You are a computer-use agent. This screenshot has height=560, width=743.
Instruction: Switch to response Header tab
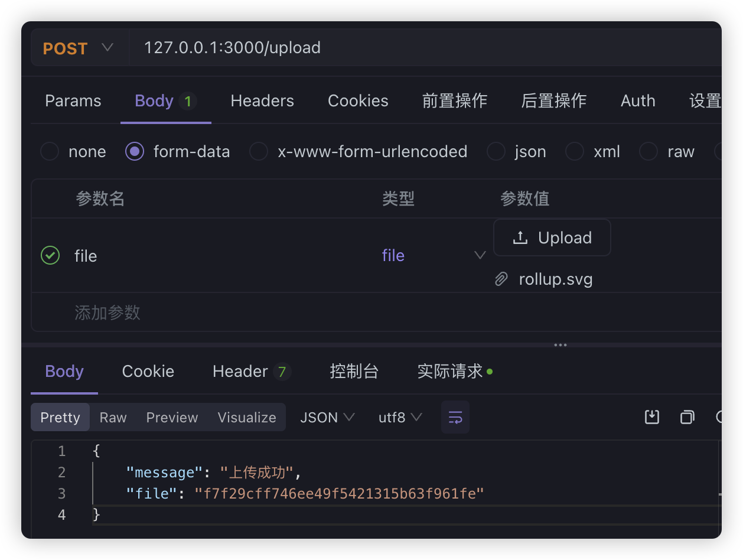240,372
